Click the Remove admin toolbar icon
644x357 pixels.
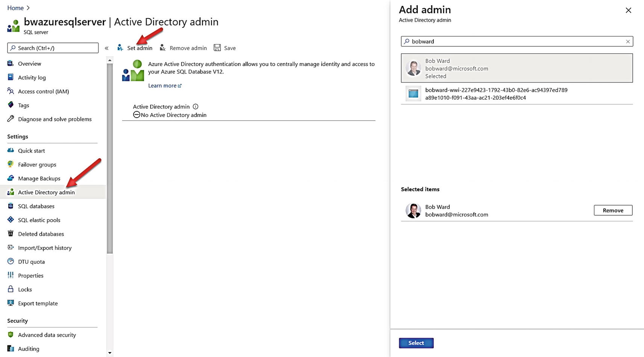(x=162, y=48)
